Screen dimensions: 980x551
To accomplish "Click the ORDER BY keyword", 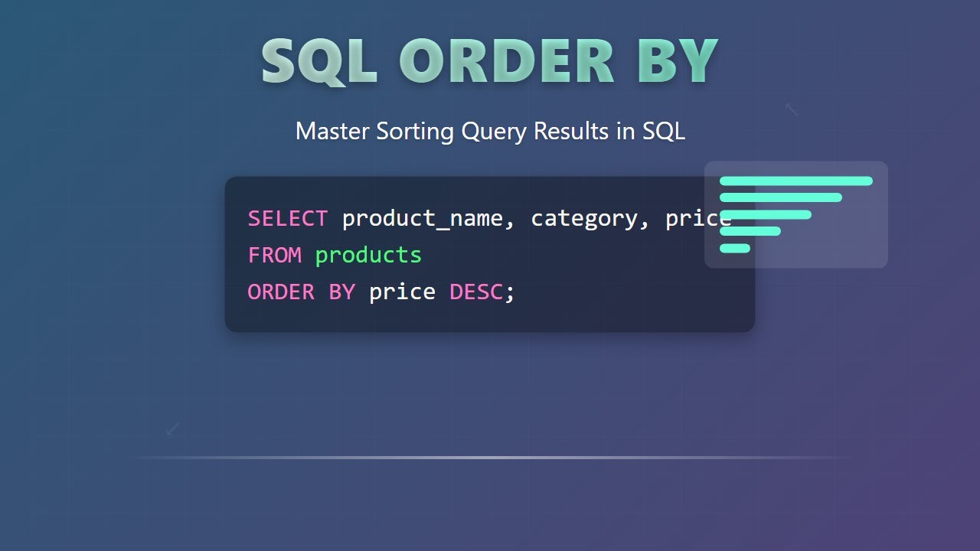I will (301, 292).
